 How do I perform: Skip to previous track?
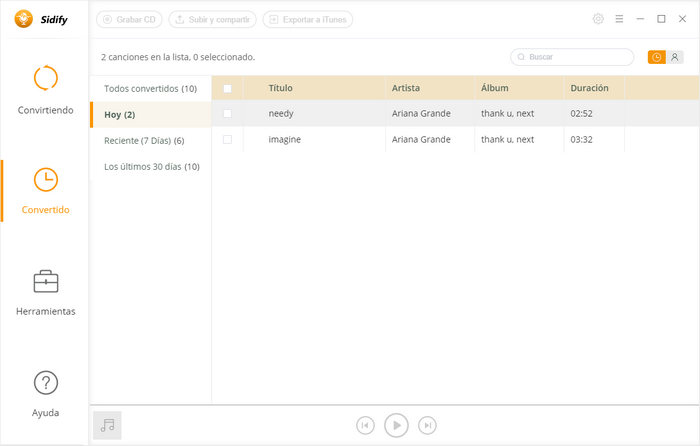(365, 425)
